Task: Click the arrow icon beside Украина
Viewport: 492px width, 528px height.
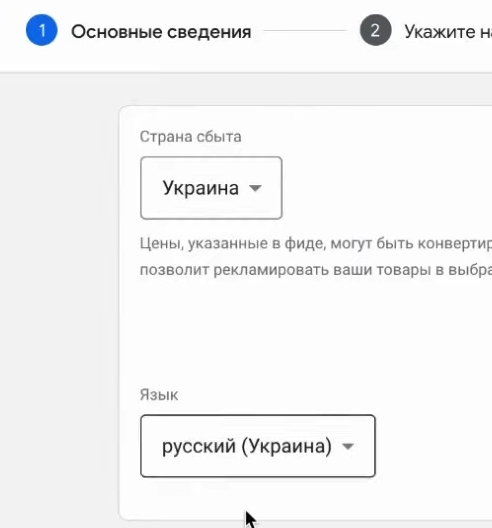Action: (x=255, y=188)
